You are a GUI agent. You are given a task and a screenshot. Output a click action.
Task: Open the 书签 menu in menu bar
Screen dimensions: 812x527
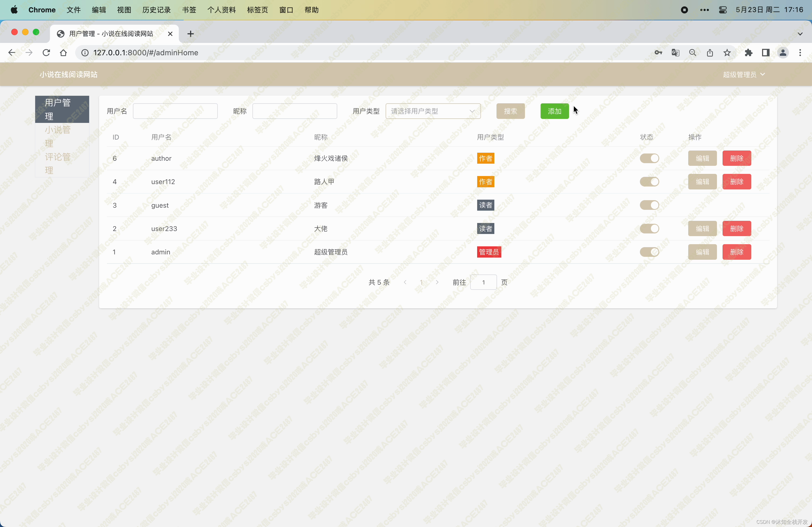click(189, 10)
